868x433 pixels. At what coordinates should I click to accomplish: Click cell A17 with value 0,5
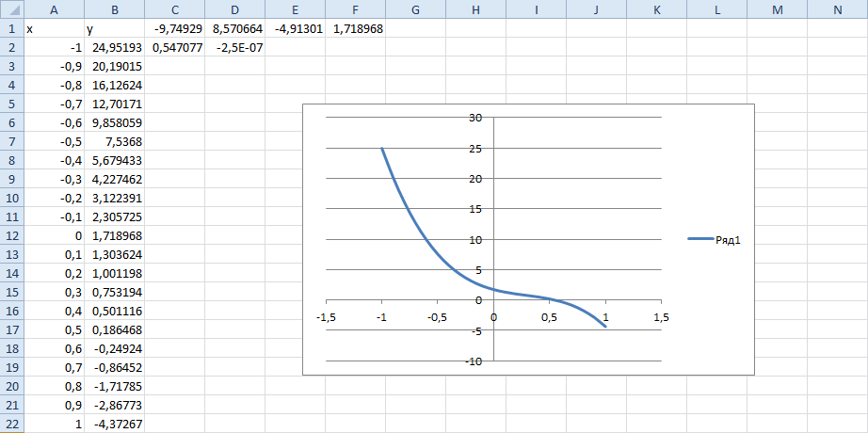pos(55,330)
